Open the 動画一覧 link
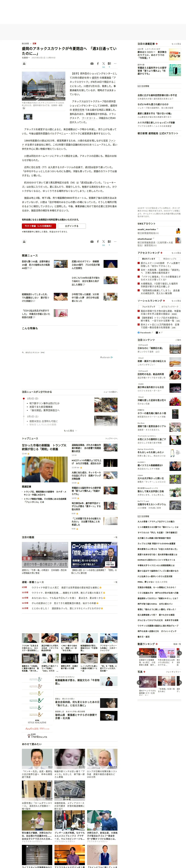This screenshot has width=186, height=868. (177, 644)
